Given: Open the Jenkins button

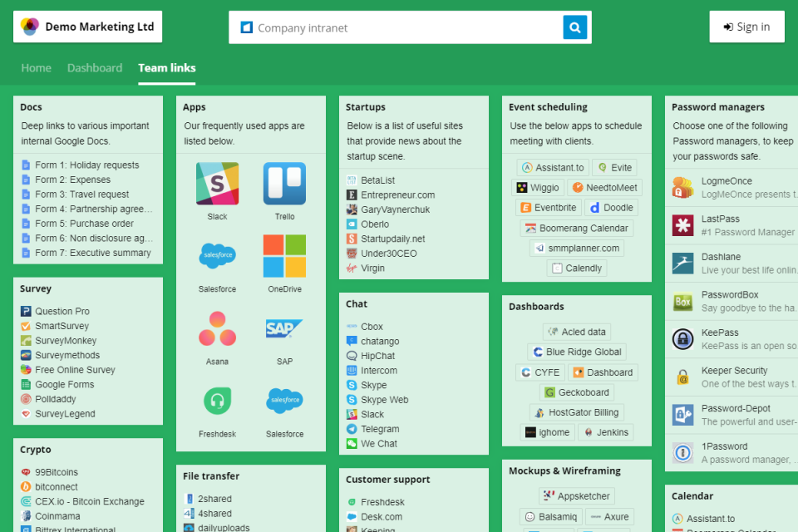Looking at the screenshot, I should [606, 432].
